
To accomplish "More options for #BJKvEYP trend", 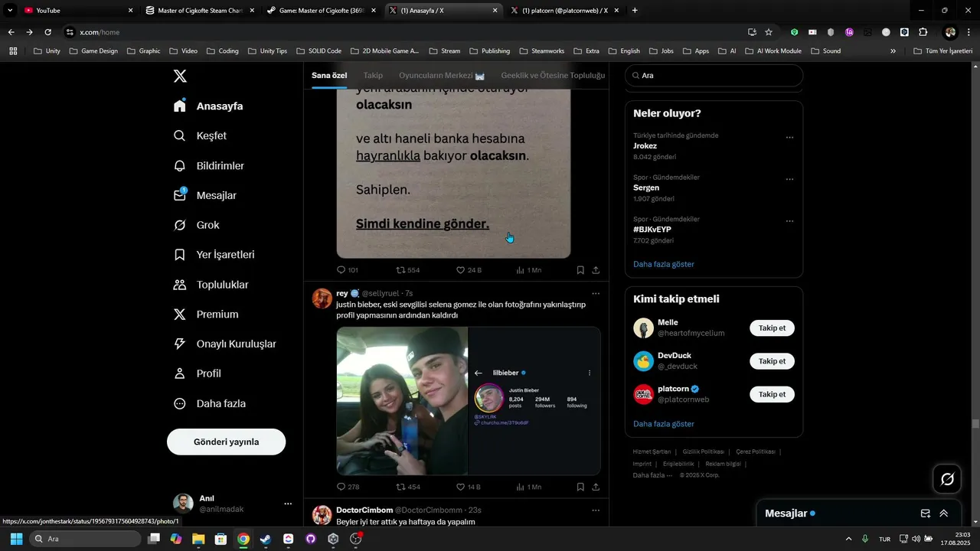I will point(789,221).
